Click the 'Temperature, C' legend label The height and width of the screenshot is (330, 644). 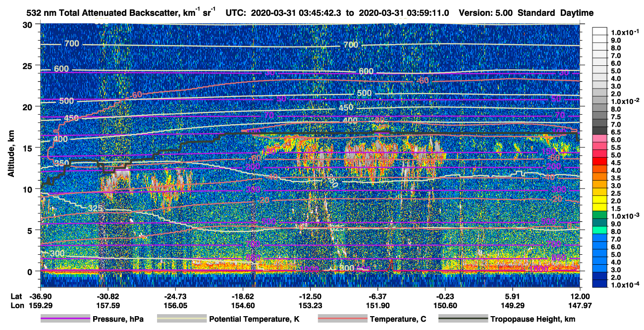(398, 320)
